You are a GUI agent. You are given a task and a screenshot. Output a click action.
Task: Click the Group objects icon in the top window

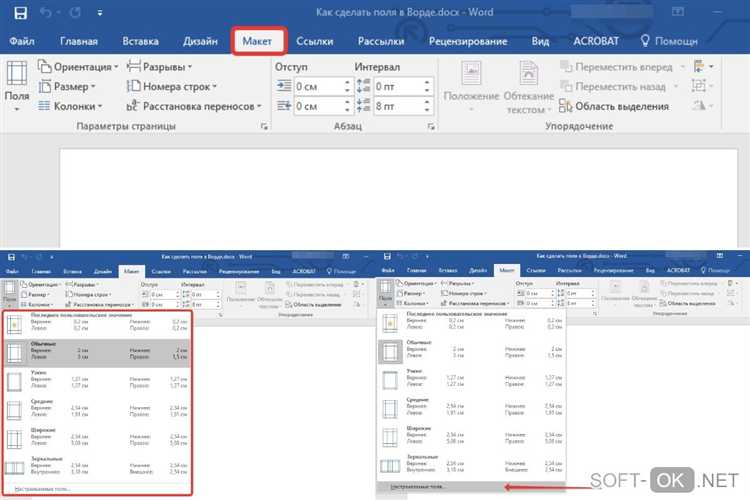point(702,86)
